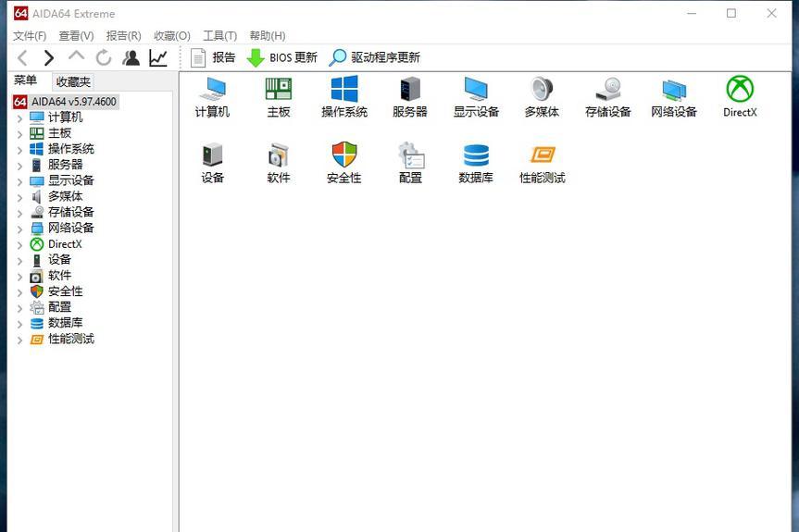799x532 pixels.
Task: Open the 主板 motherboard icon in the main pane
Action: 279,97
